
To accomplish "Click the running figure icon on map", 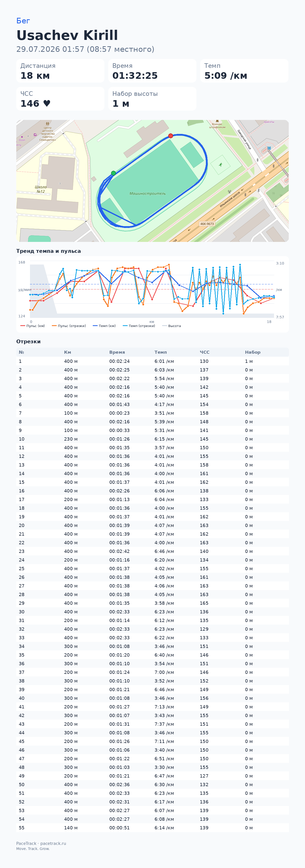I will click(220, 165).
